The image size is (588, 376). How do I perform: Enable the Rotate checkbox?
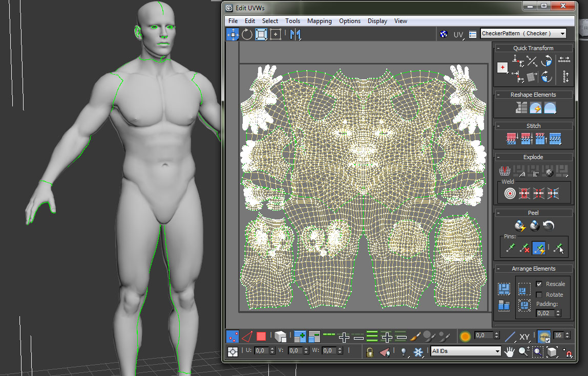tap(539, 295)
